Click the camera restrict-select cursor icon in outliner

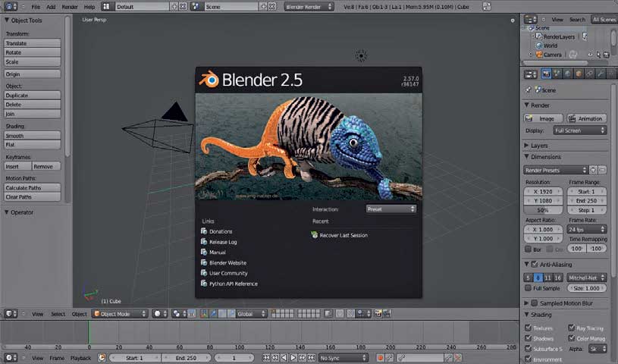tap(598, 55)
